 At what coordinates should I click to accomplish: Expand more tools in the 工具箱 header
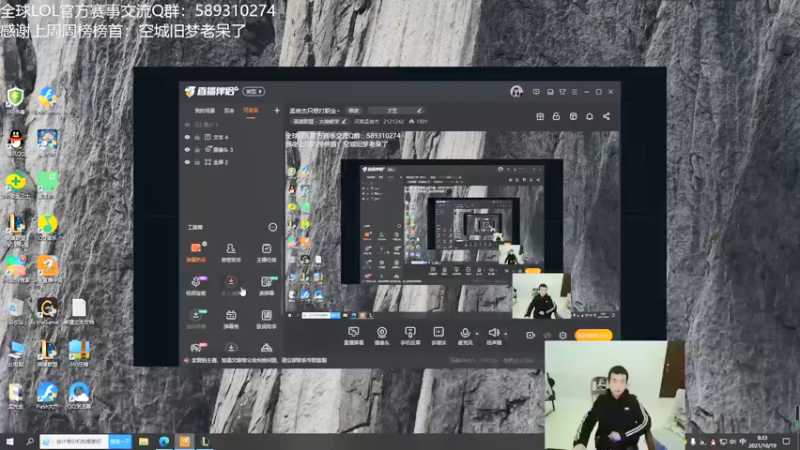click(x=272, y=227)
